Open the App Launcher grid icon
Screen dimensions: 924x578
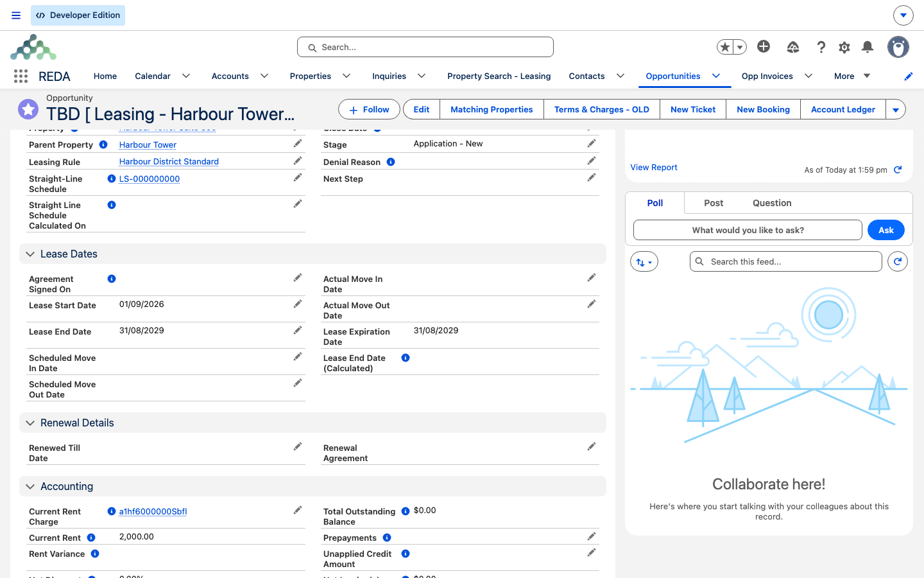(21, 76)
